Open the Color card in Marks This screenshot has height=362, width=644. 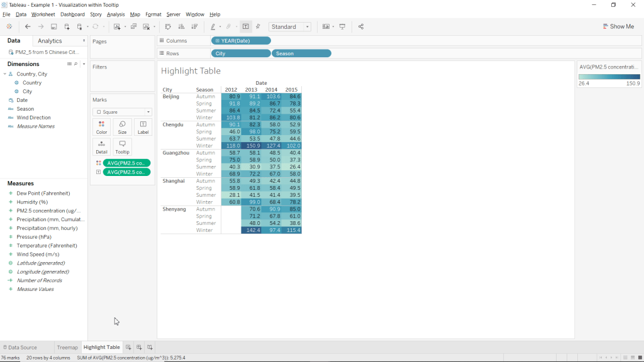tap(101, 128)
